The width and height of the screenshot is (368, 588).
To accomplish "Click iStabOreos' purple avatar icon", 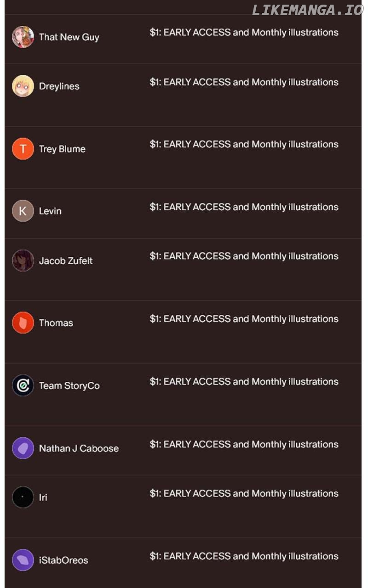I will [23, 560].
